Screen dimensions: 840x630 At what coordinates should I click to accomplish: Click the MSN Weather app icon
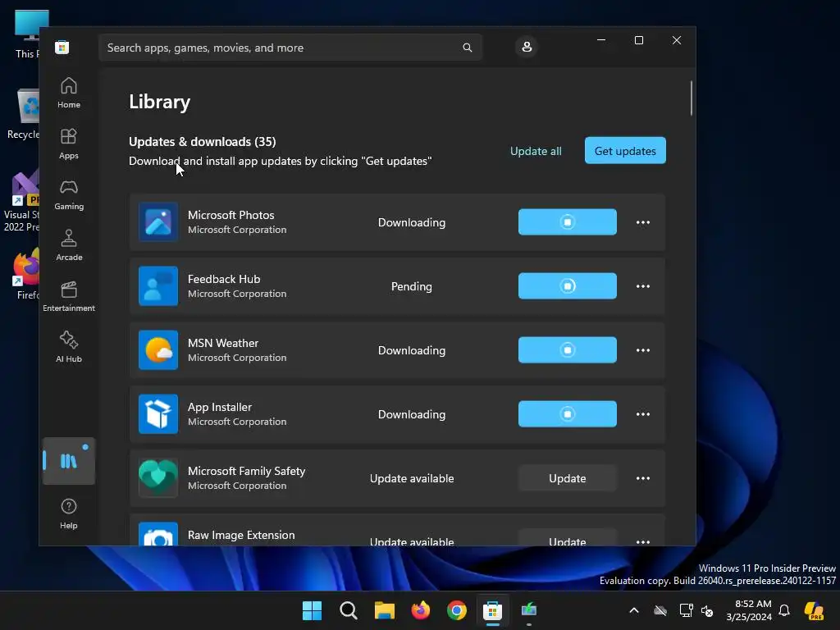pyautogui.click(x=158, y=349)
